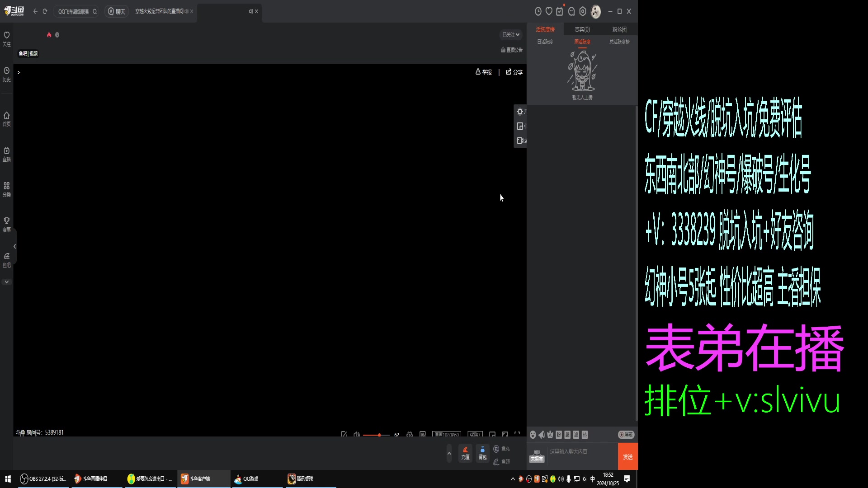The image size is (868, 488).
Task: Share the stream via 分享
Action: (x=514, y=72)
